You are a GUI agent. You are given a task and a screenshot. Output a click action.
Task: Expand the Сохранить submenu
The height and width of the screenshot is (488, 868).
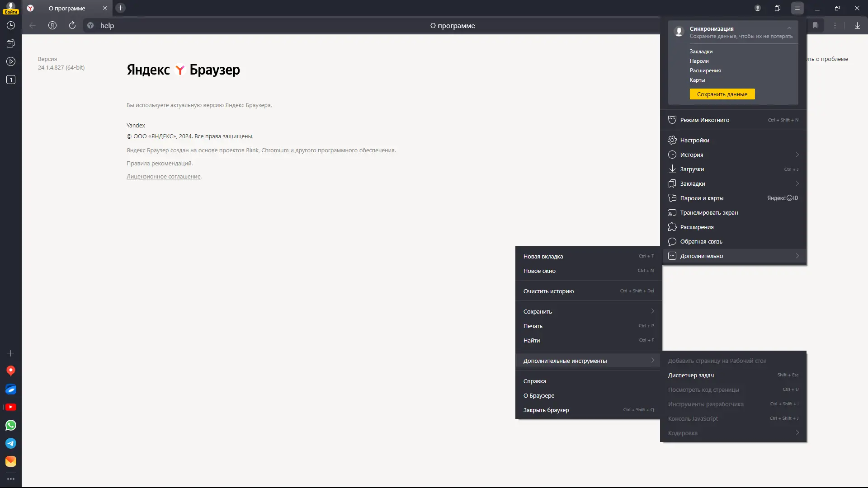tap(652, 311)
